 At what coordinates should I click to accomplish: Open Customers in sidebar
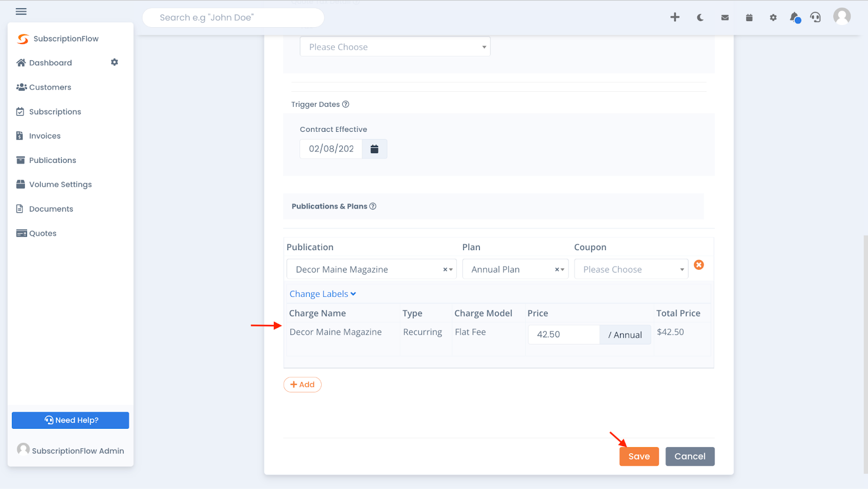point(49,87)
